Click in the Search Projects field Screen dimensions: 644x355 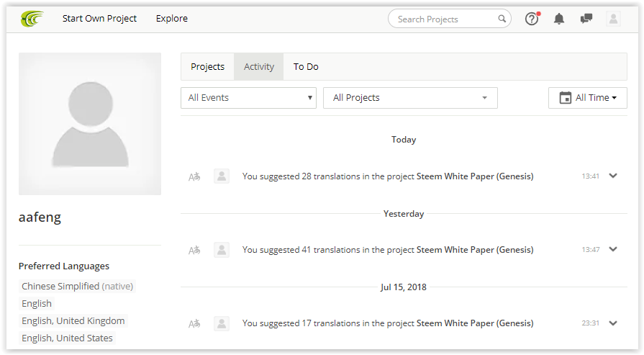[445, 19]
